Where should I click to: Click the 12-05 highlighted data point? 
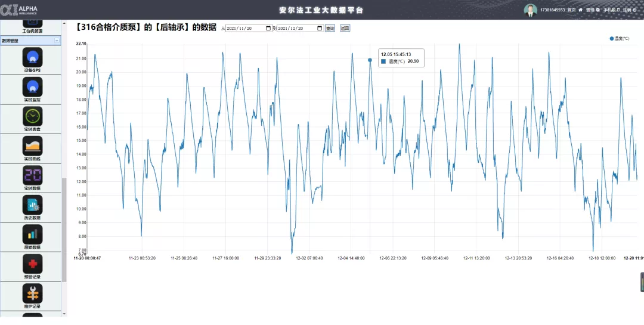coord(370,60)
